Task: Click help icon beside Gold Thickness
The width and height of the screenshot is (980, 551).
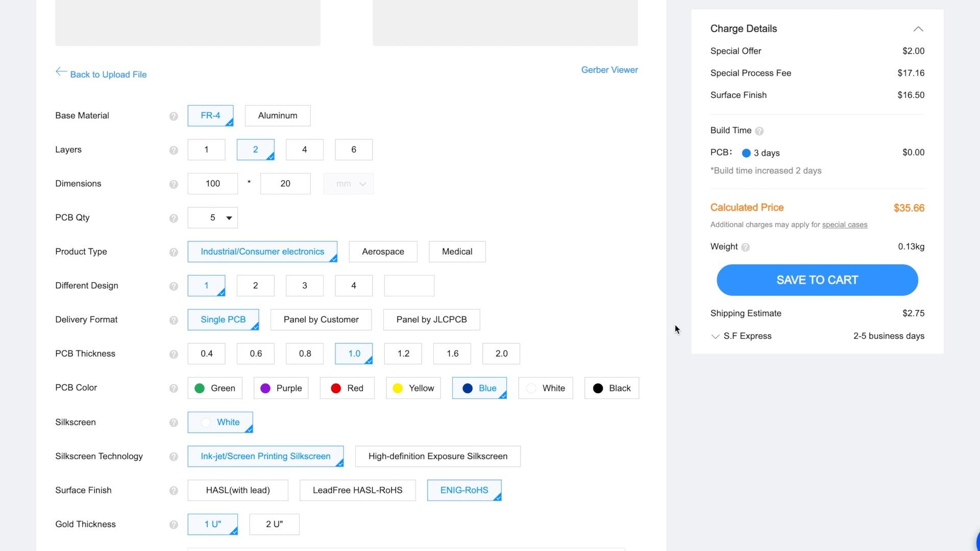Action: click(174, 525)
